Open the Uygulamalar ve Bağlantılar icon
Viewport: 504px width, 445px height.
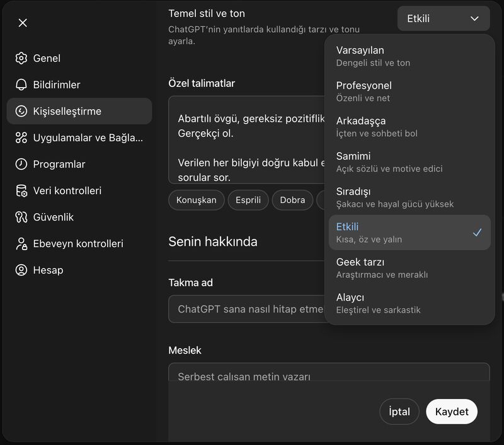(21, 137)
